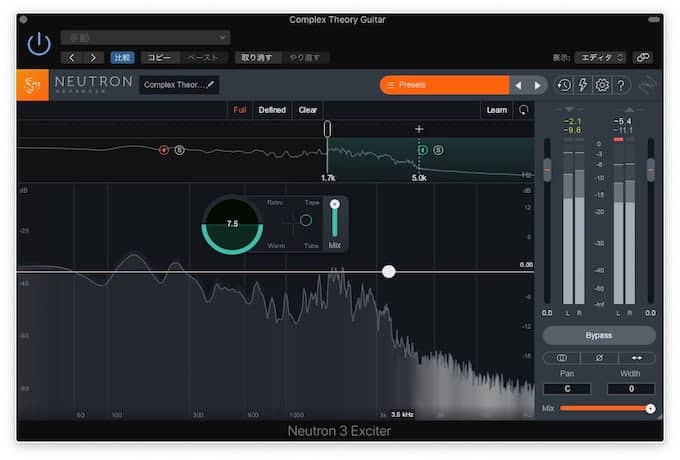The width and height of the screenshot is (680, 460).
Task: Toggle the orange band 1 power icon
Action: coord(163,150)
